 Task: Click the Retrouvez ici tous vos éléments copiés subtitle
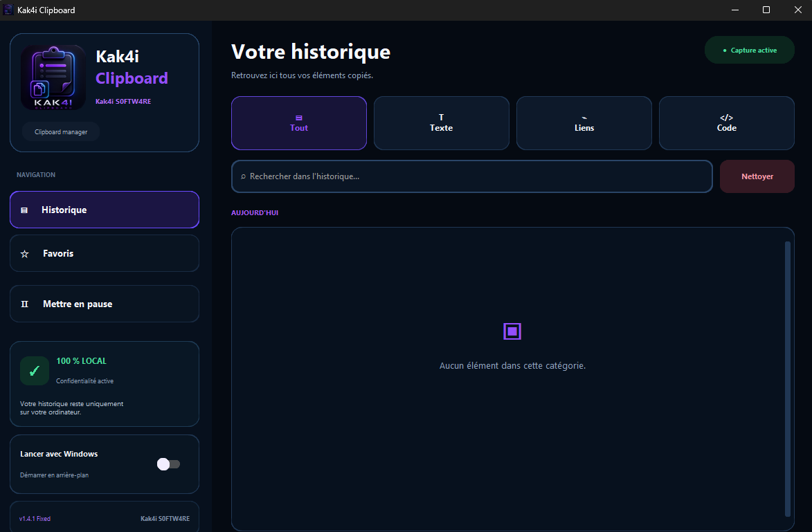tap(302, 75)
